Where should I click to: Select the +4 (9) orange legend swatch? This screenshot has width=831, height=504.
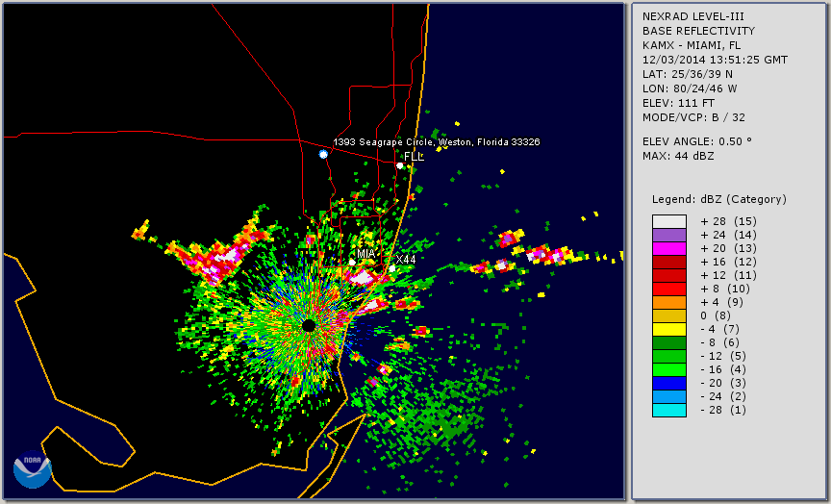669,302
